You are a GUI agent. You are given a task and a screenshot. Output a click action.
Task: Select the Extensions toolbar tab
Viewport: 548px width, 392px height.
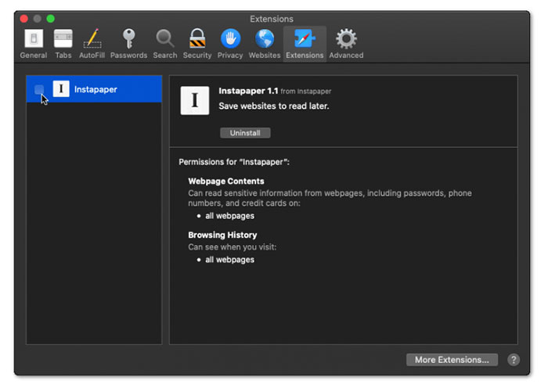305,43
